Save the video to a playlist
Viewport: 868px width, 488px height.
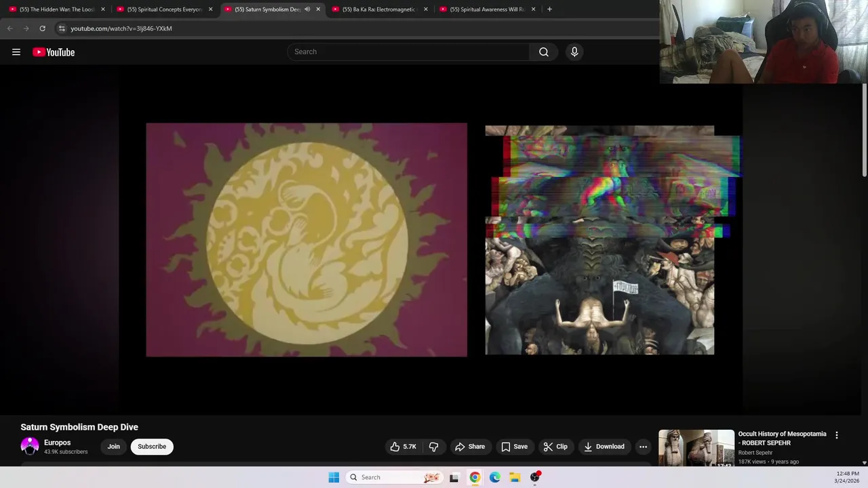(514, 447)
